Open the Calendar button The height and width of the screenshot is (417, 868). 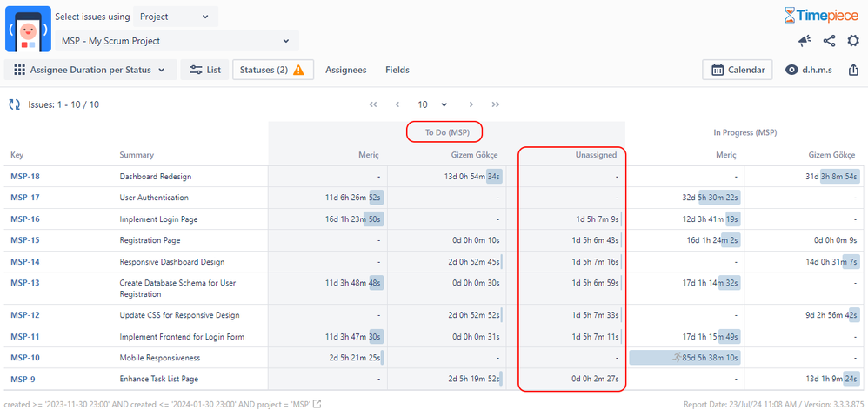pyautogui.click(x=738, y=70)
